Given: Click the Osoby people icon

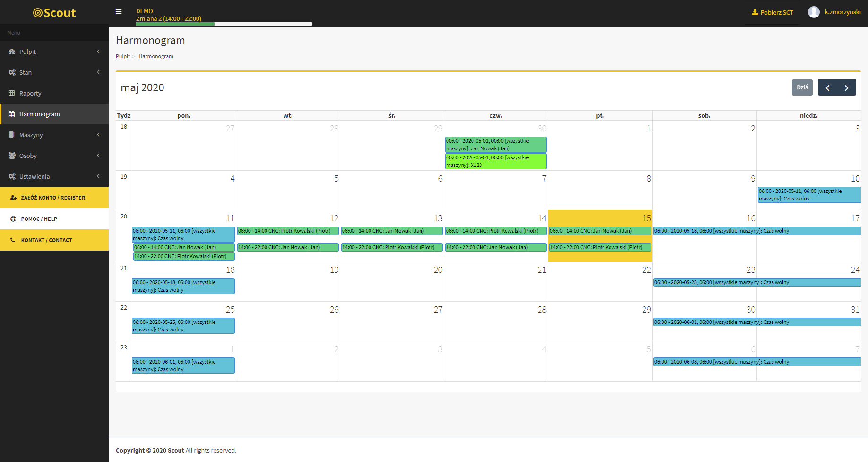Looking at the screenshot, I should point(12,156).
